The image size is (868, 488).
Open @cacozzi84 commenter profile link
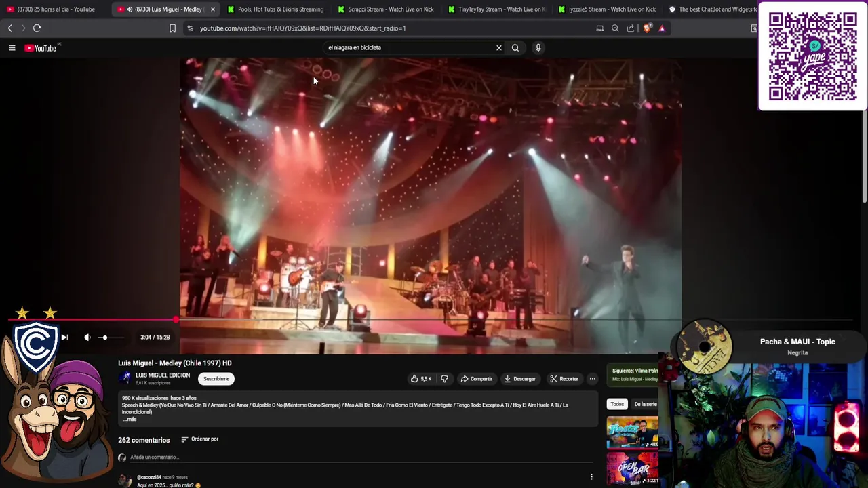click(149, 477)
